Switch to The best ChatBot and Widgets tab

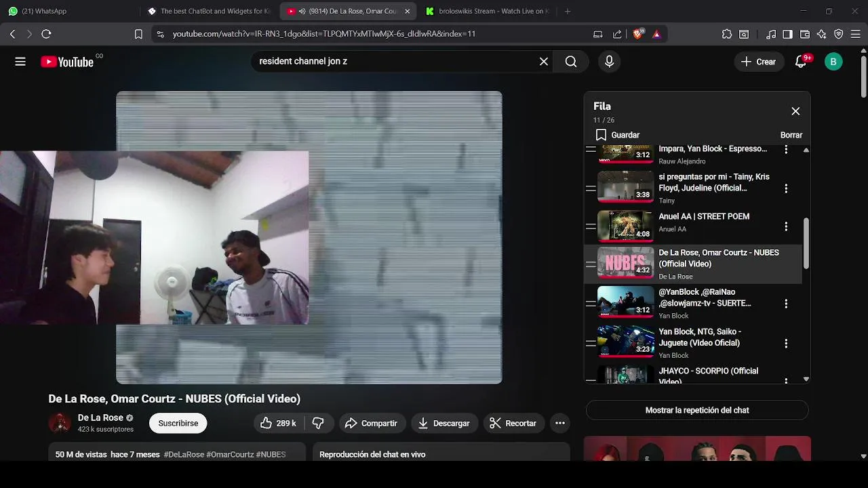click(210, 11)
